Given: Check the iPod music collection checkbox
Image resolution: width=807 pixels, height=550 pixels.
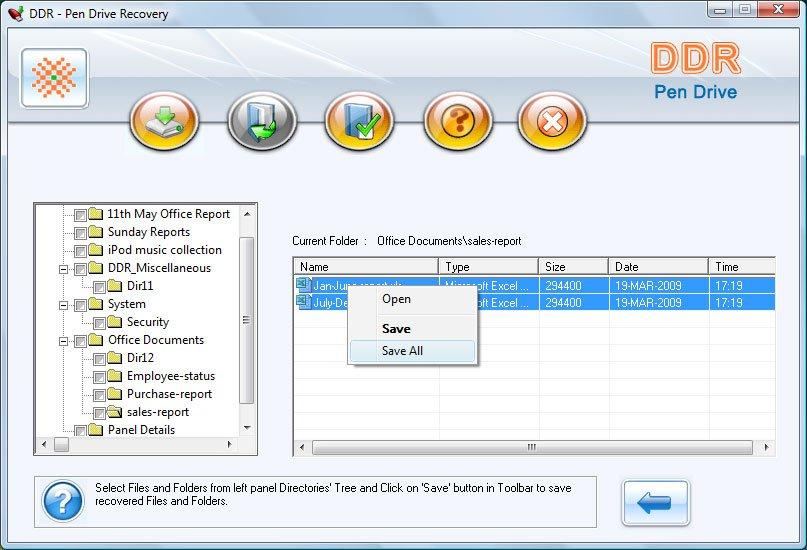Looking at the screenshot, I should 80,251.
